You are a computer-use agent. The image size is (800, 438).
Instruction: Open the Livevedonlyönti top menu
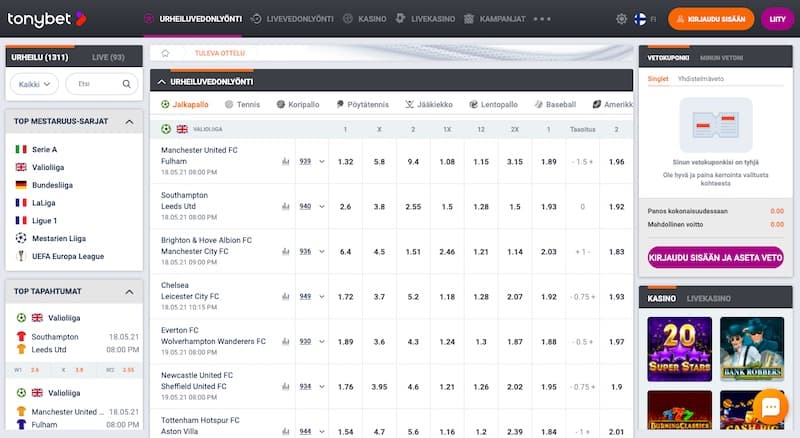292,19
